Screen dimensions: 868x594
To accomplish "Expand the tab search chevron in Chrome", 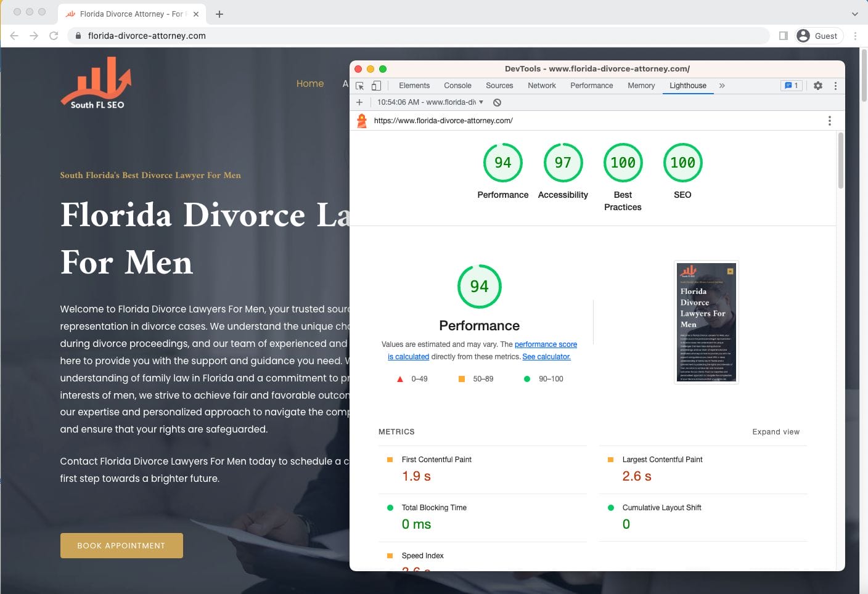I will [854, 14].
